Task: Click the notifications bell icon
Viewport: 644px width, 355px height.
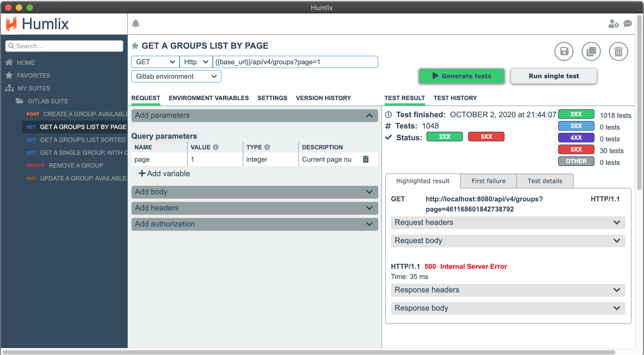Action: 136,24
